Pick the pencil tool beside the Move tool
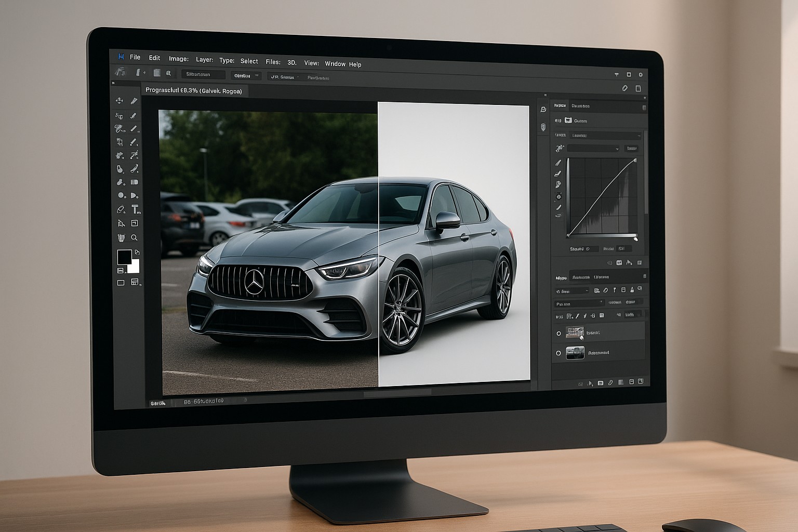This screenshot has height=532, width=798. (134, 101)
